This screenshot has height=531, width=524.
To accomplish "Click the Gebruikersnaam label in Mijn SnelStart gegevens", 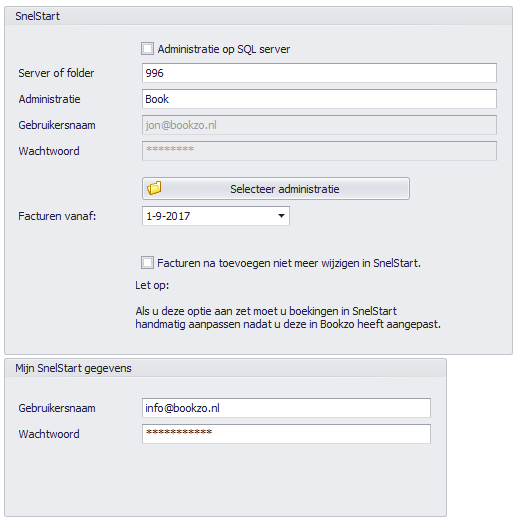I will [57, 408].
